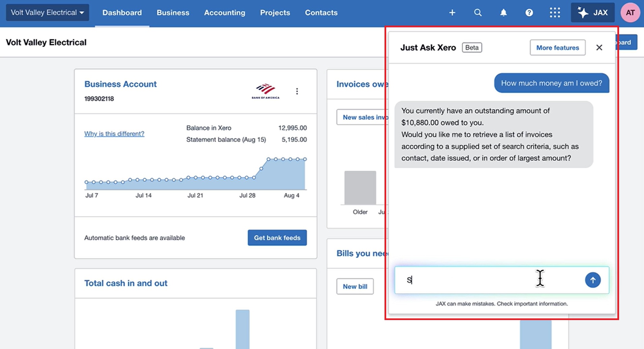Click the Beta badge

(472, 47)
